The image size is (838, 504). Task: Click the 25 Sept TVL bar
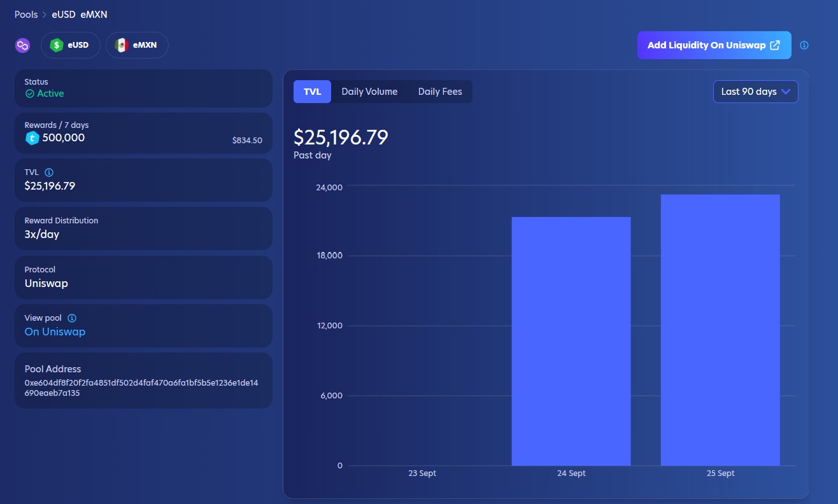[720, 330]
